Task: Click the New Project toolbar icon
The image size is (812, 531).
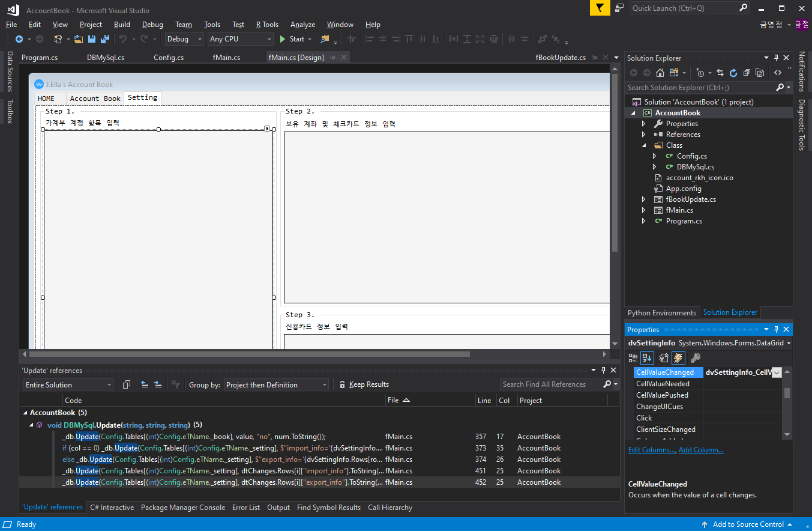Action: [58, 39]
